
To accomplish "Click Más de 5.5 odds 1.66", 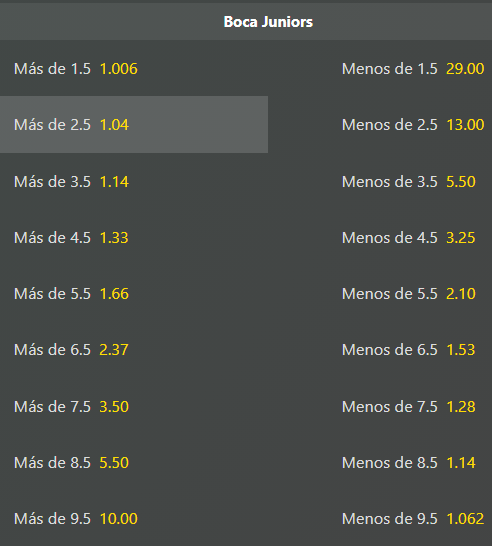I will pyautogui.click(x=134, y=294).
